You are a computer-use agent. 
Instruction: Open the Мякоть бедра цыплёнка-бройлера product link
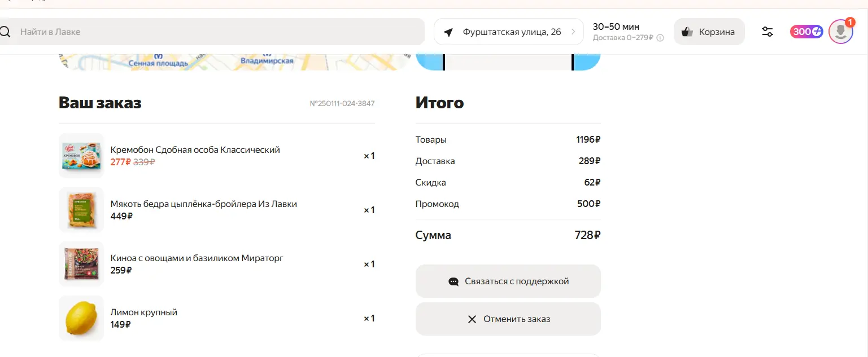204,204
